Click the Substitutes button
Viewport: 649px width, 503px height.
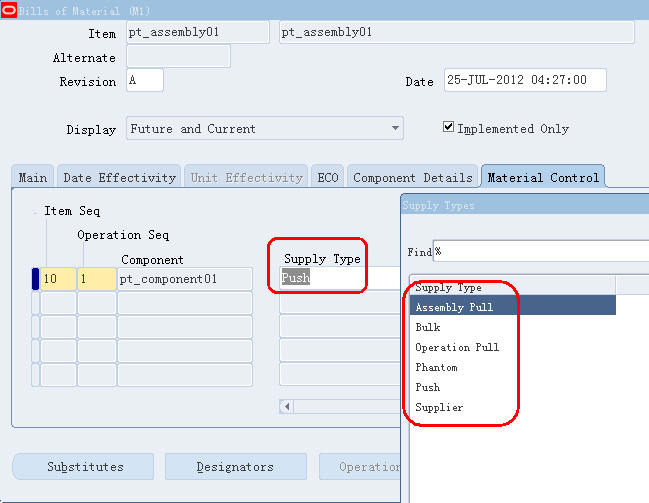(x=85, y=467)
